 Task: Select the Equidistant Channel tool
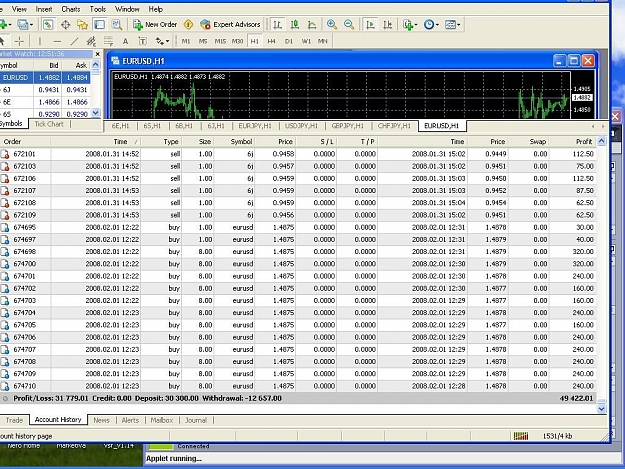tap(91, 41)
